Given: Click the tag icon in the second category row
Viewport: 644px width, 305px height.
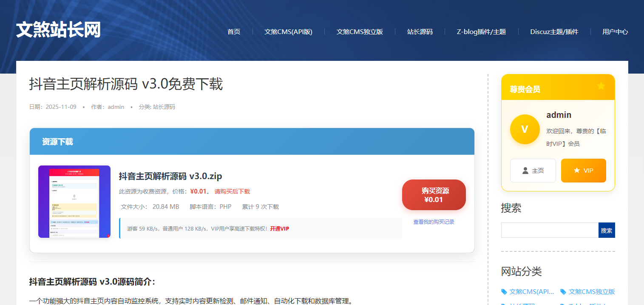Looking at the screenshot, I should pyautogui.click(x=504, y=304).
